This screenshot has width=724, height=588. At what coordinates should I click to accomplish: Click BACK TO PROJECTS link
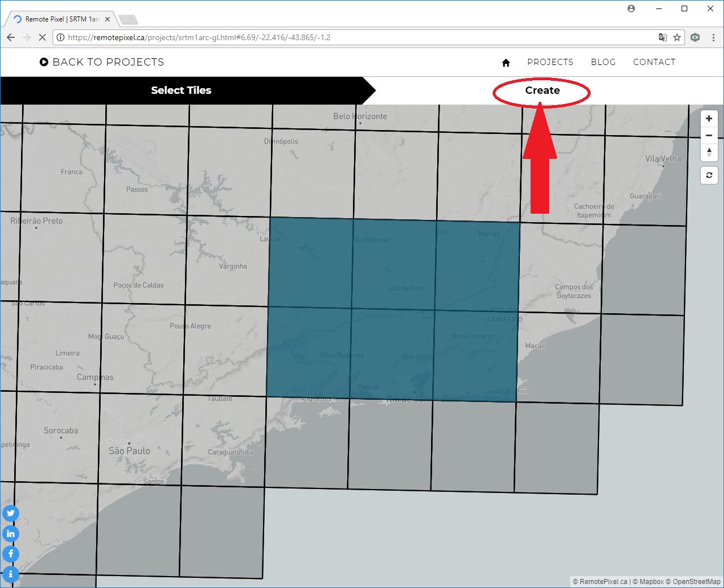coord(102,62)
